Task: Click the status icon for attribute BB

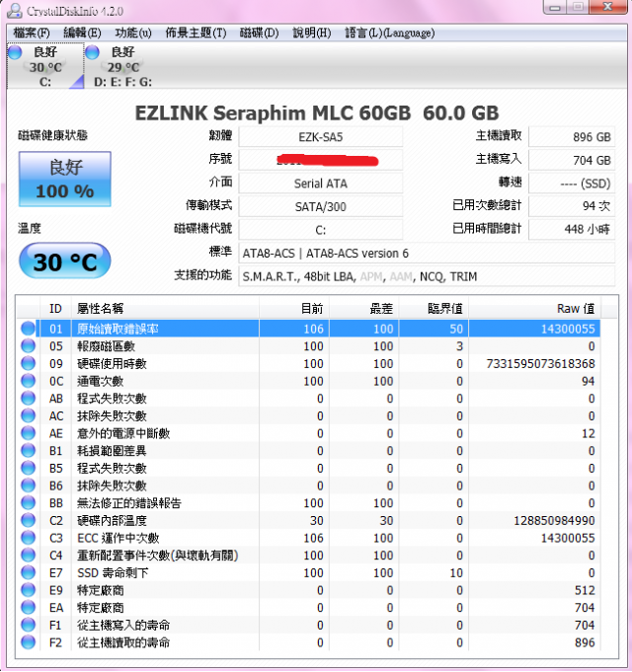Action: (x=28, y=503)
